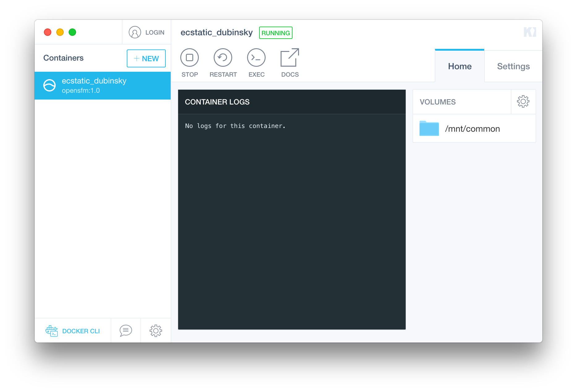
Task: Open the feedback chat icon
Action: [x=126, y=330]
